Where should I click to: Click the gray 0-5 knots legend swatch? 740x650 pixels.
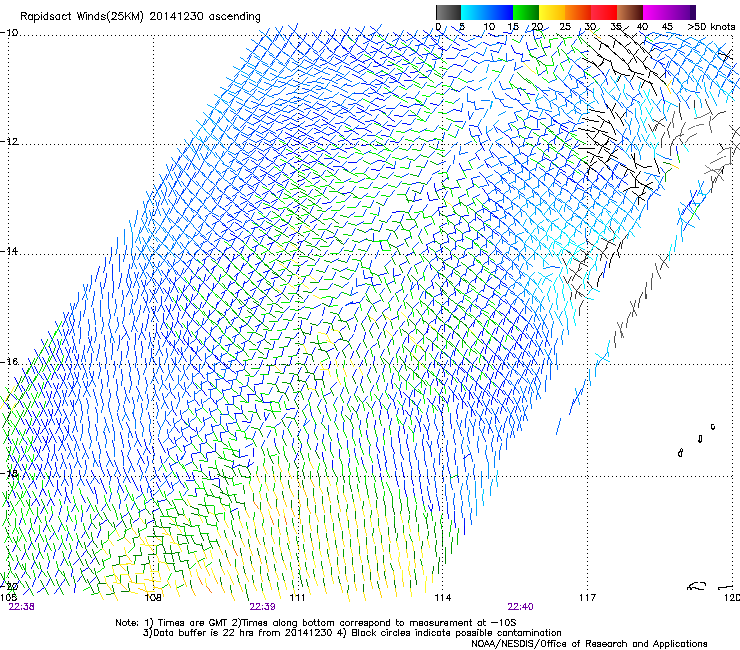click(448, 12)
